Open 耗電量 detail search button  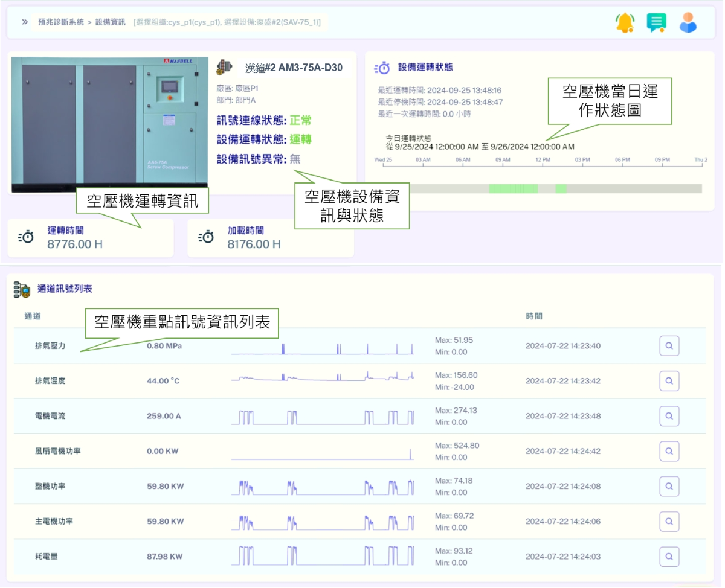pos(669,556)
